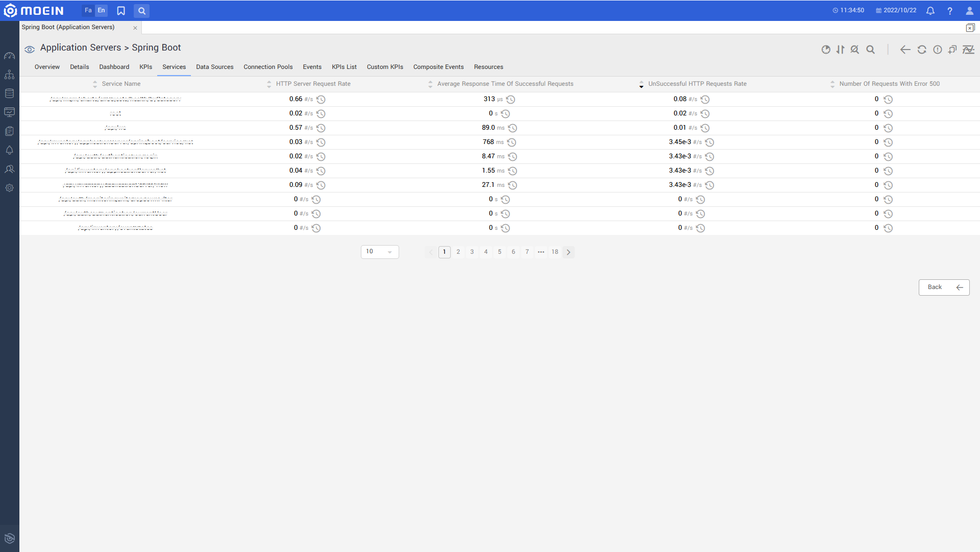This screenshot has width=980, height=552.
Task: Click the refresh toolbar icon
Action: [922, 50]
